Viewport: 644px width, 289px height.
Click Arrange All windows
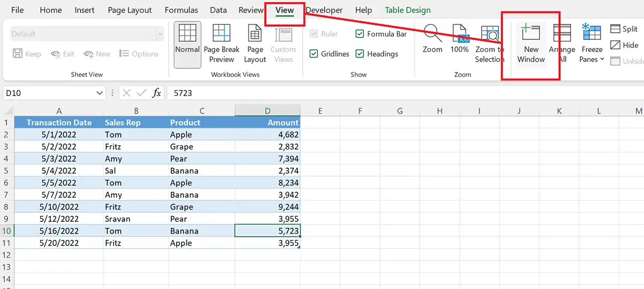[562, 45]
